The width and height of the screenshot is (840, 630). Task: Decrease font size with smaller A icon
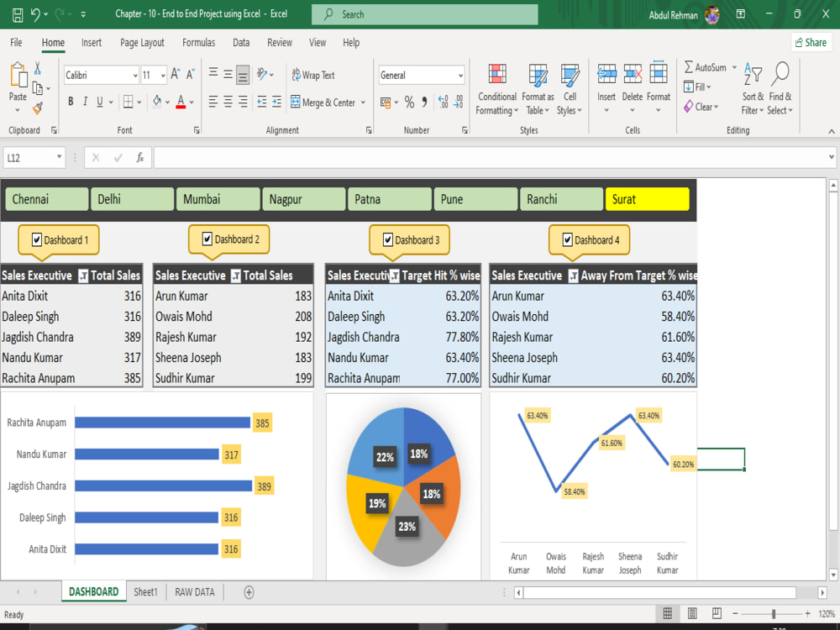click(190, 75)
